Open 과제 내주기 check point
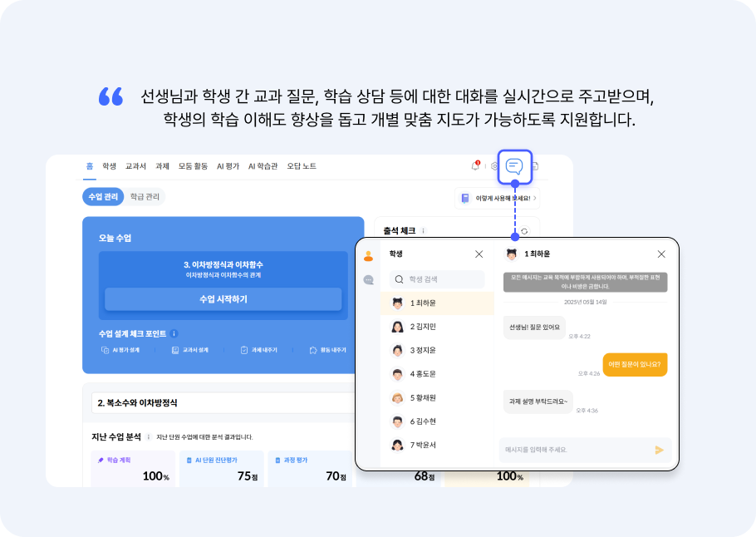Screen dimensions: 756x537 coord(258,350)
